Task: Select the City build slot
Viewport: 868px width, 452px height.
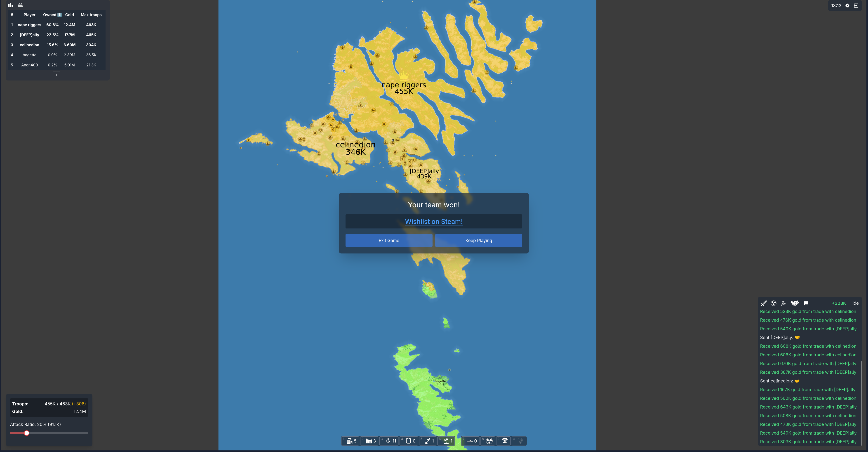Action: tap(351, 440)
